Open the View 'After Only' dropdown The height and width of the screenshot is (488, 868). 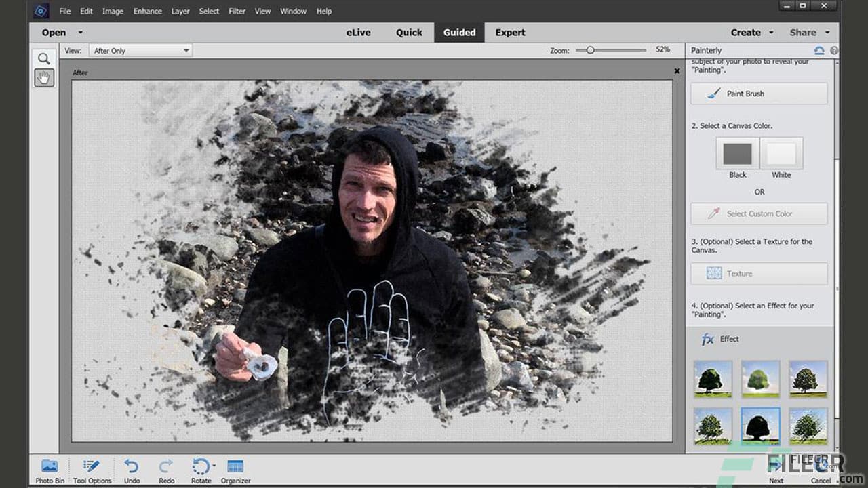coord(140,49)
